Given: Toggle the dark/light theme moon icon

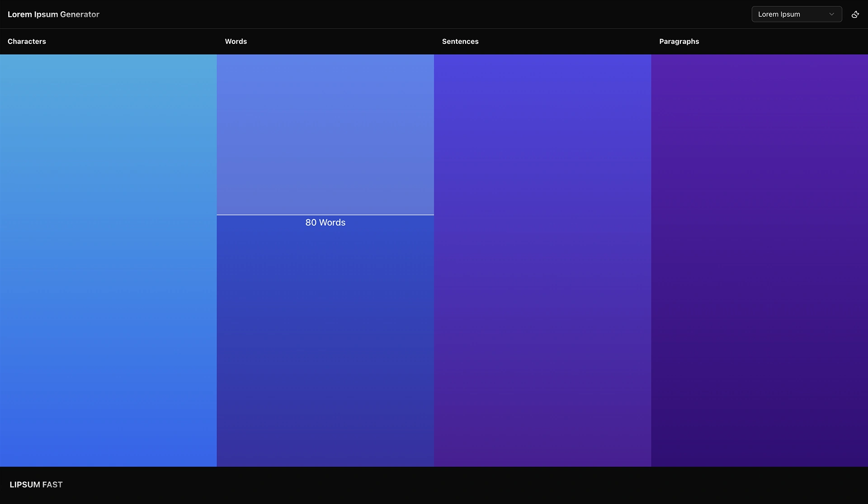Looking at the screenshot, I should click(855, 14).
